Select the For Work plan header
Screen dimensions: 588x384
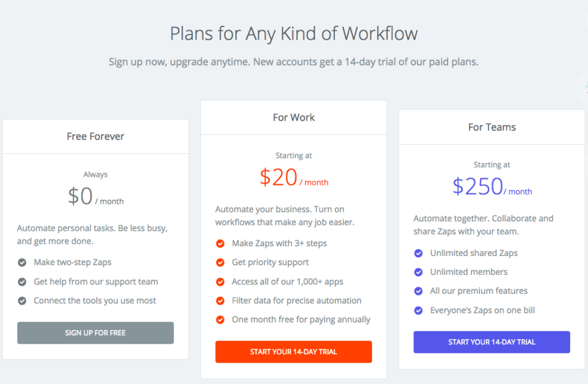[x=293, y=118]
